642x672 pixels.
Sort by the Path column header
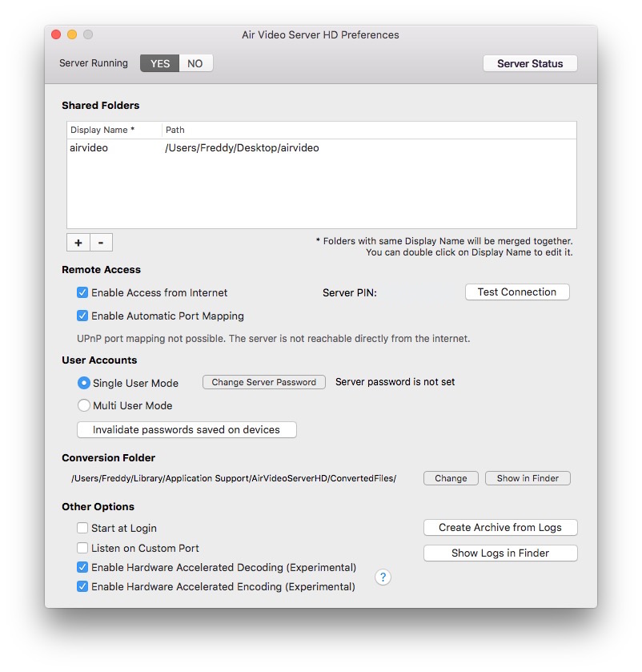coord(368,130)
